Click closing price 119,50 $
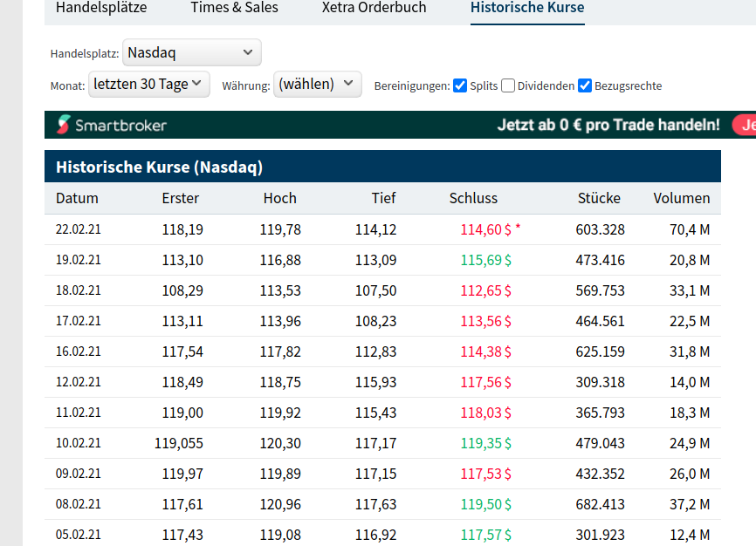Viewport: 756px width, 546px height. pyautogui.click(x=486, y=504)
